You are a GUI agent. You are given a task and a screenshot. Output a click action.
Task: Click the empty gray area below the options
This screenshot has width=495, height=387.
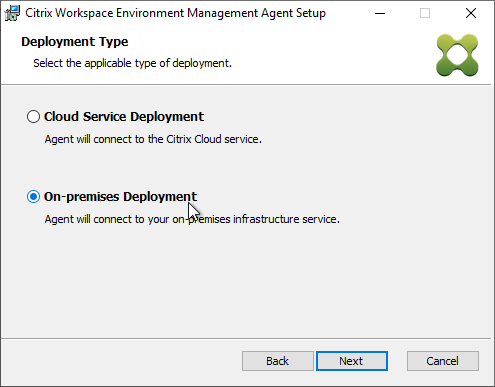click(x=247, y=283)
